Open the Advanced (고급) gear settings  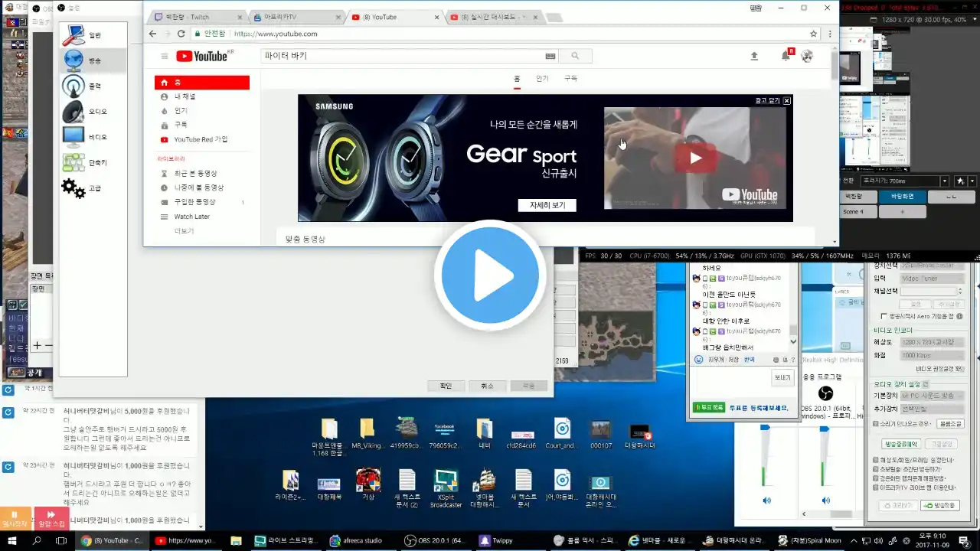coord(92,188)
